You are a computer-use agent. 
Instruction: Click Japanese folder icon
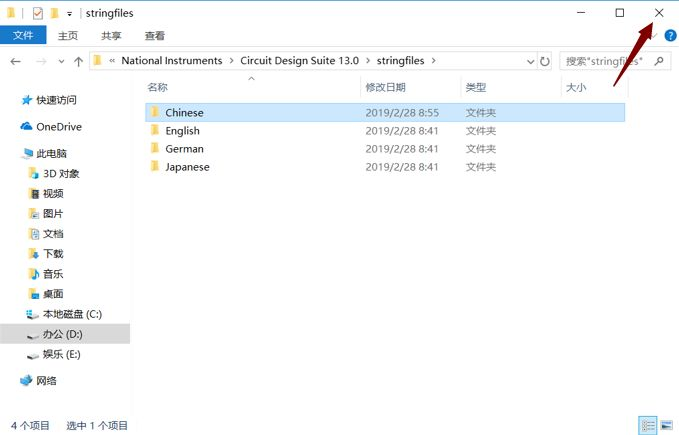click(155, 167)
